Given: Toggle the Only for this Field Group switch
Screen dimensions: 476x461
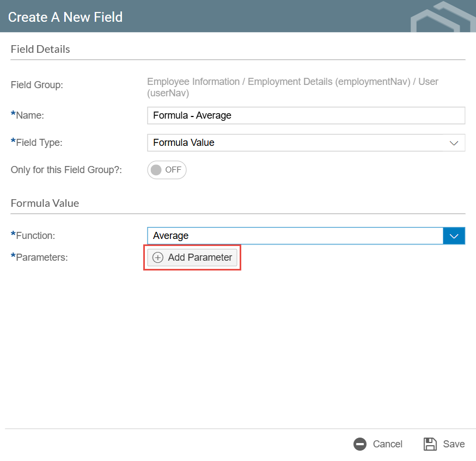Looking at the screenshot, I should (167, 170).
